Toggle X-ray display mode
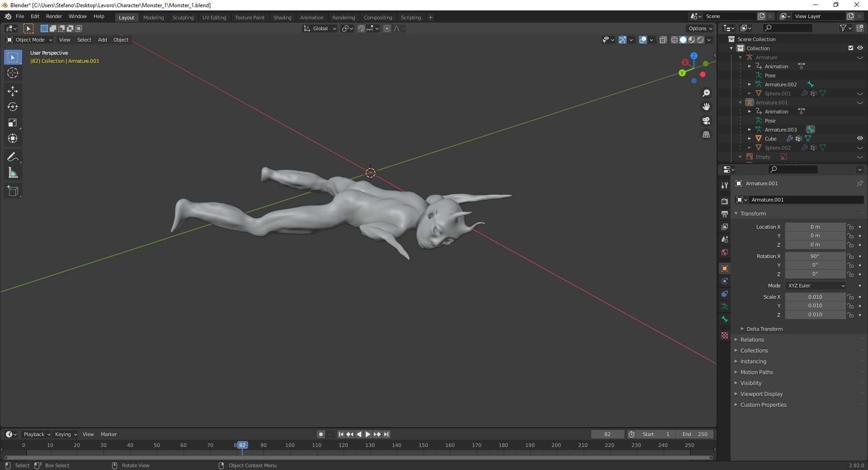Screen dimensions: 868x470 pyautogui.click(x=663, y=40)
